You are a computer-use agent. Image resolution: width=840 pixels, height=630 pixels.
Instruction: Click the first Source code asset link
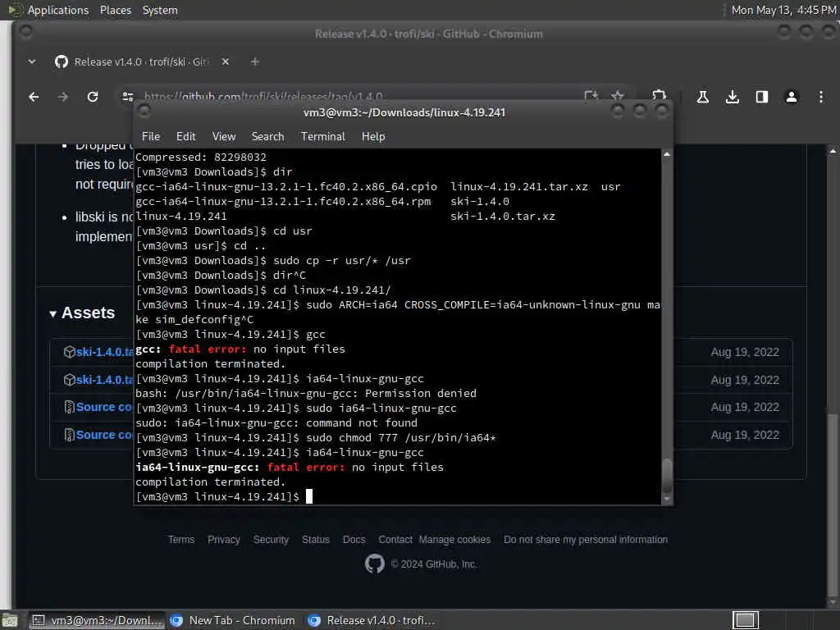coord(104,407)
